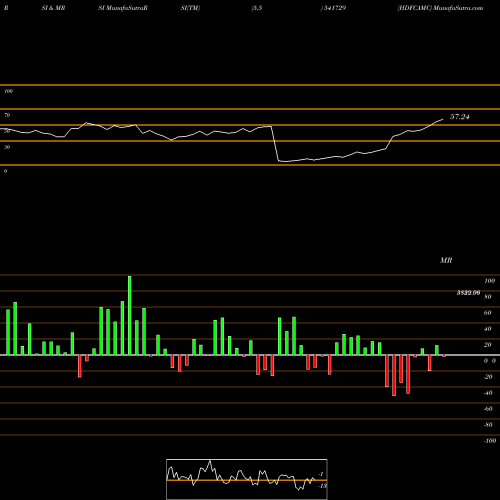The image size is (500, 500).
Task: Click the price value 3839.09
Action: tap(468, 293)
